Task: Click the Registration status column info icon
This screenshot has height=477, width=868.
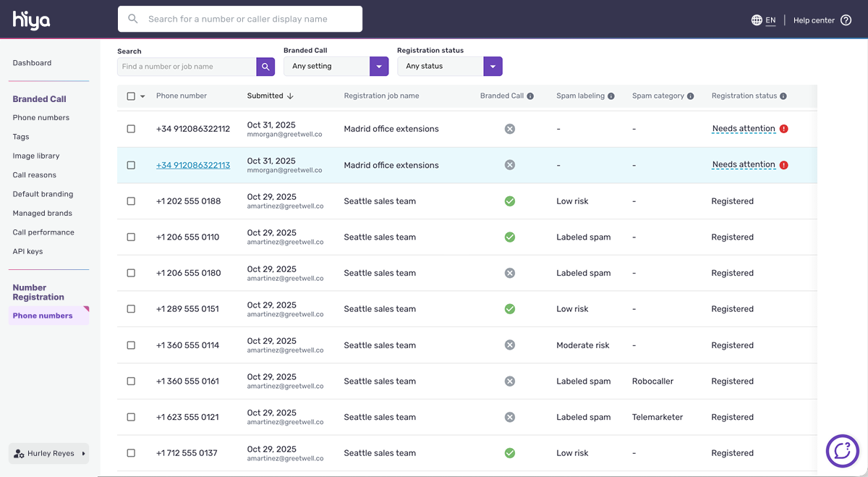Action: (783, 96)
